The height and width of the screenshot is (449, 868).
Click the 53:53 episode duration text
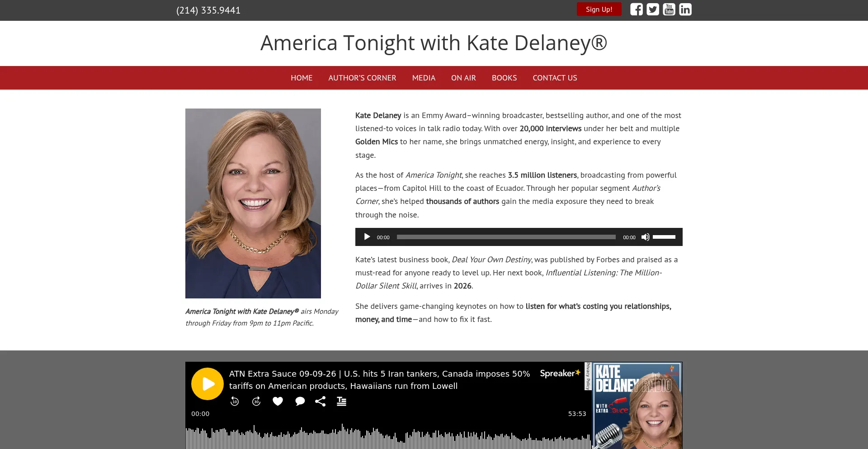(x=577, y=414)
